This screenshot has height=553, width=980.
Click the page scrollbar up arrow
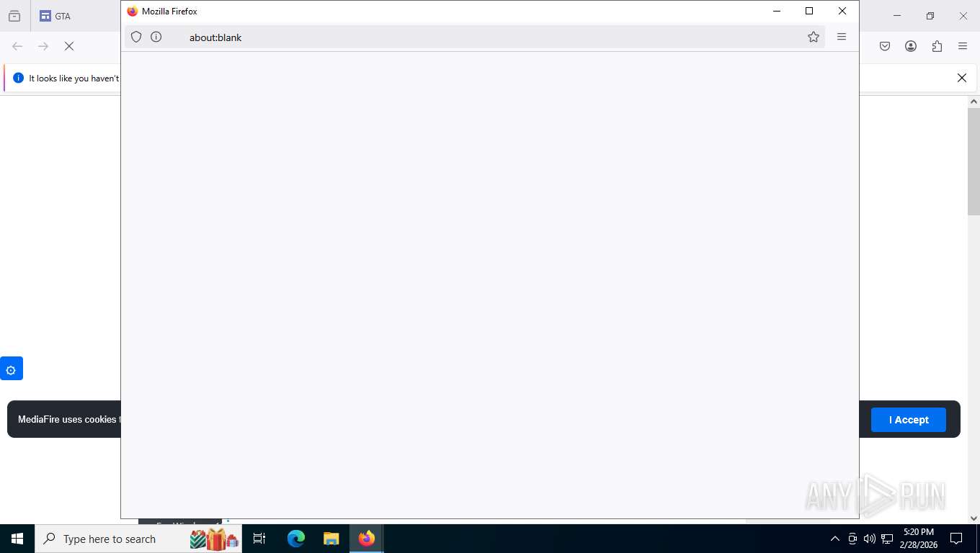coord(974,102)
